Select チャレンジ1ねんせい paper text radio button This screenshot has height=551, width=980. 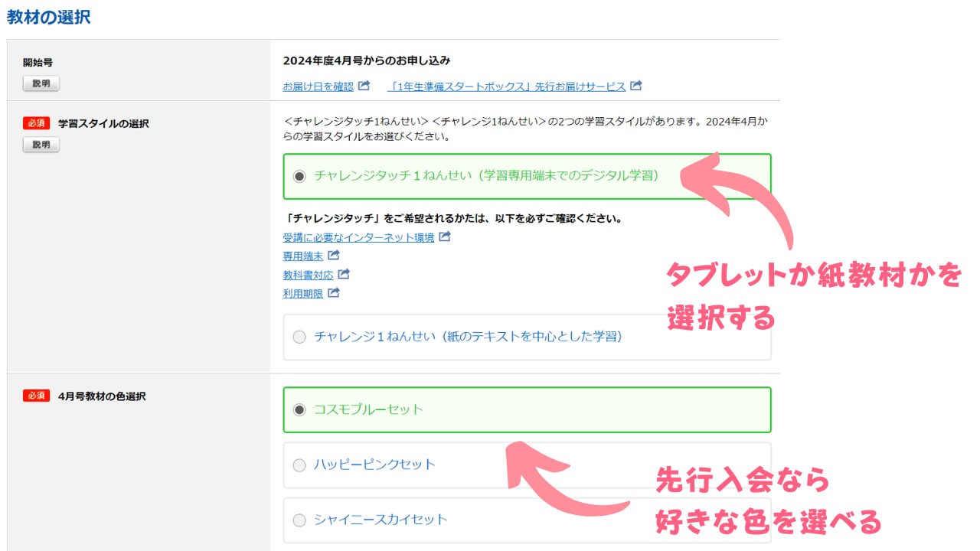pyautogui.click(x=299, y=337)
